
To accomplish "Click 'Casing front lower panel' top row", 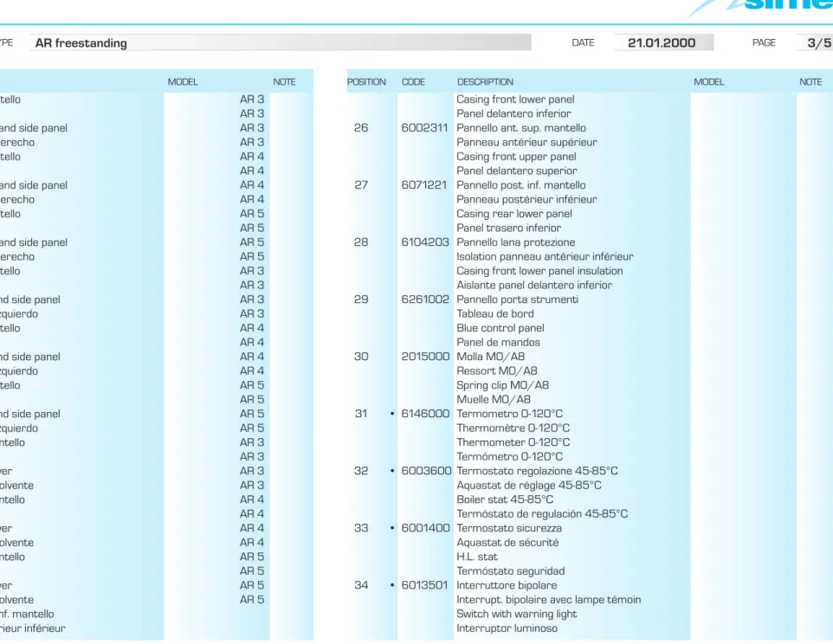I will (x=515, y=100).
